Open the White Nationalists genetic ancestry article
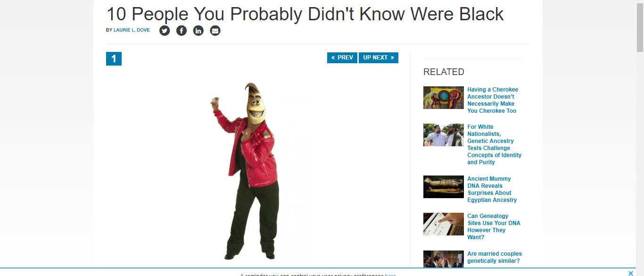Screen dimensions: 644x276 [x=495, y=144]
